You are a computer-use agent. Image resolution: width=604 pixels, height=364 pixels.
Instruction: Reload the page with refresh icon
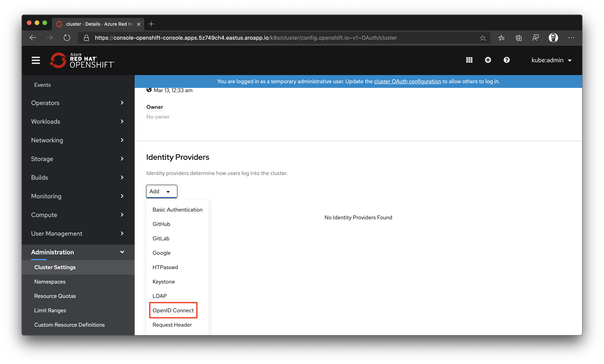tap(67, 38)
